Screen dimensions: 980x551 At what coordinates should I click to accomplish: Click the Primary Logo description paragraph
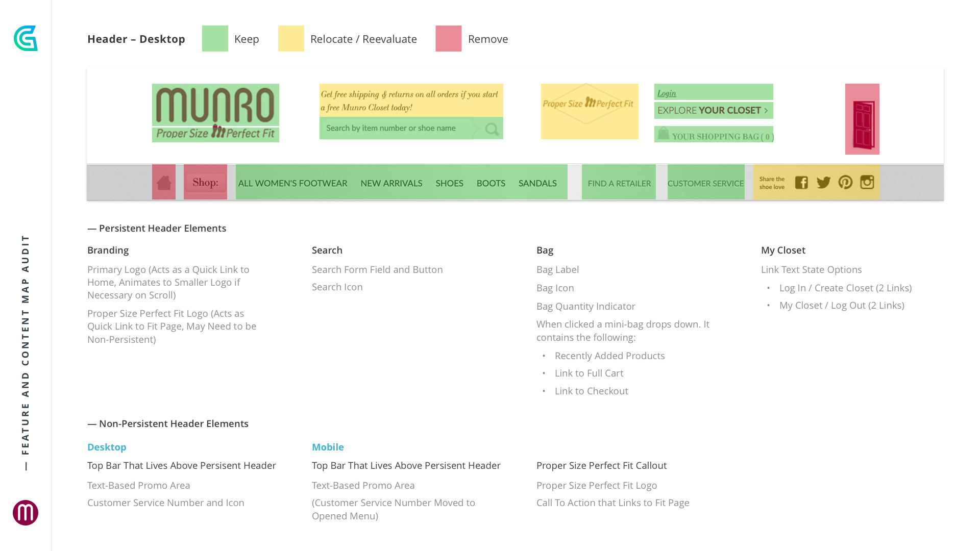168,282
